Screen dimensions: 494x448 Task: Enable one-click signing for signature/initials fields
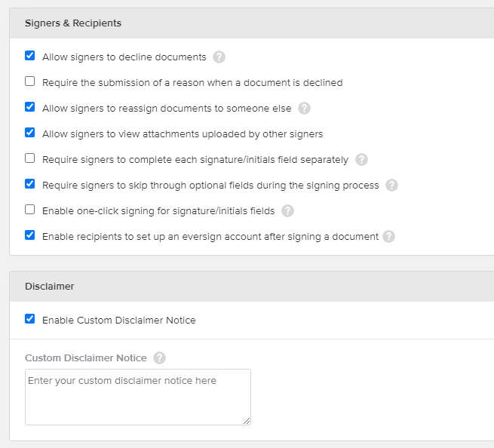click(30, 210)
